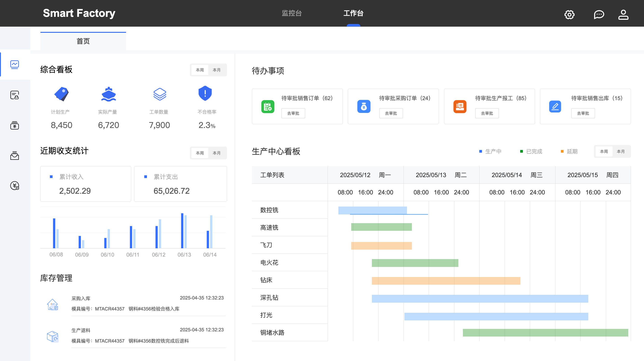
Task: Switch to the 监控台 tab
Action: pos(291,13)
